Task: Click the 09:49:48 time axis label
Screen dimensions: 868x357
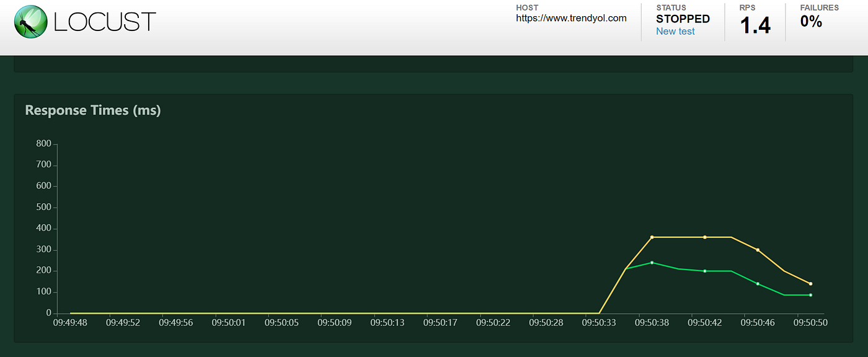Action: (x=69, y=322)
